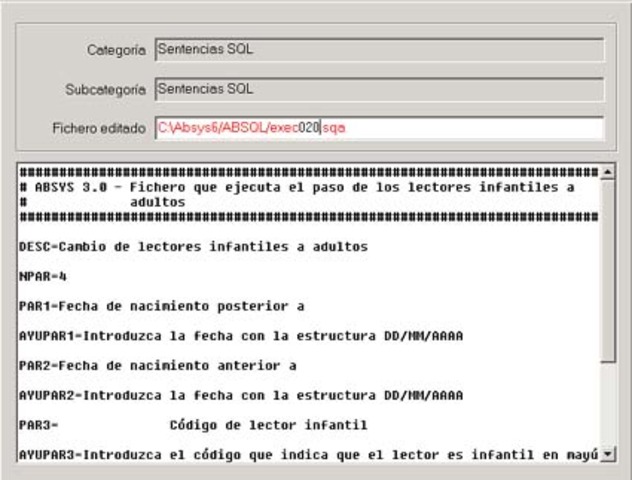Click the 'adultos' comment continuation line
Image resolution: width=632 pixels, height=480 pixels.
pyautogui.click(x=102, y=202)
